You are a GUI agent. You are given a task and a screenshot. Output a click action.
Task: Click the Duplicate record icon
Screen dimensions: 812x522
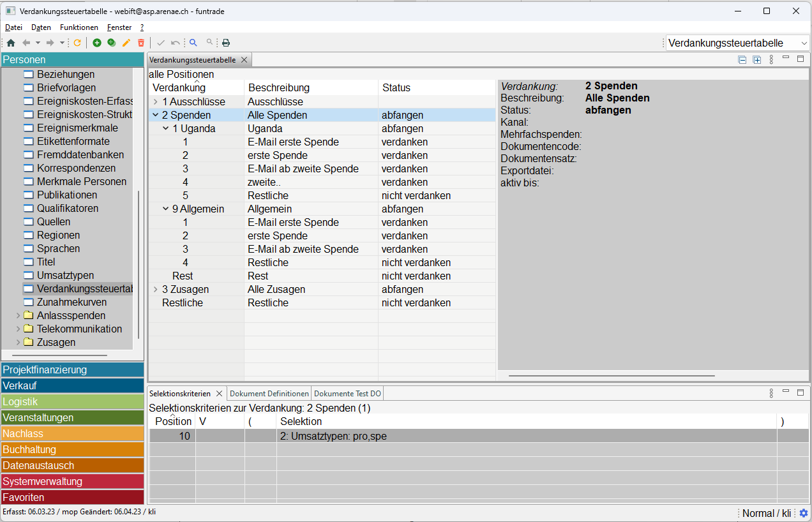[112, 43]
